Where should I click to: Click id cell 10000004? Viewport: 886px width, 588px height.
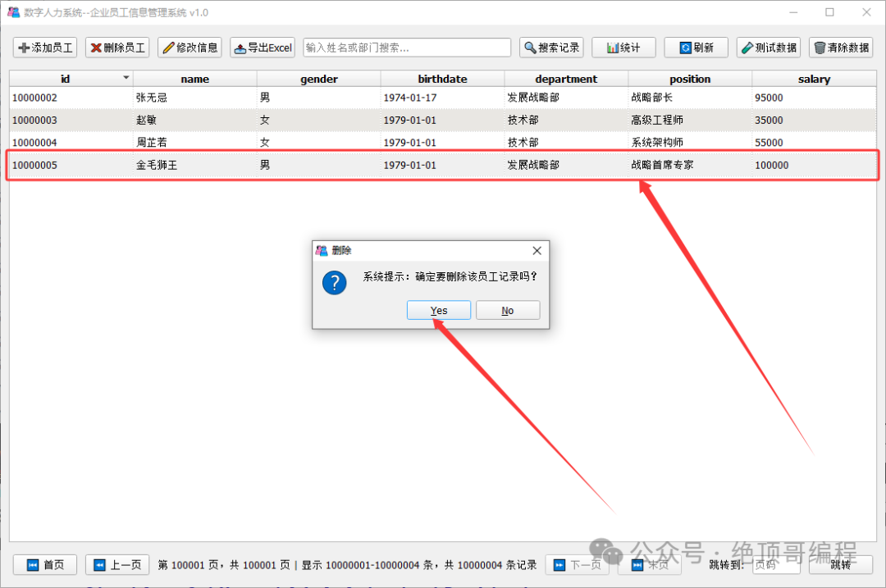[x=71, y=143]
